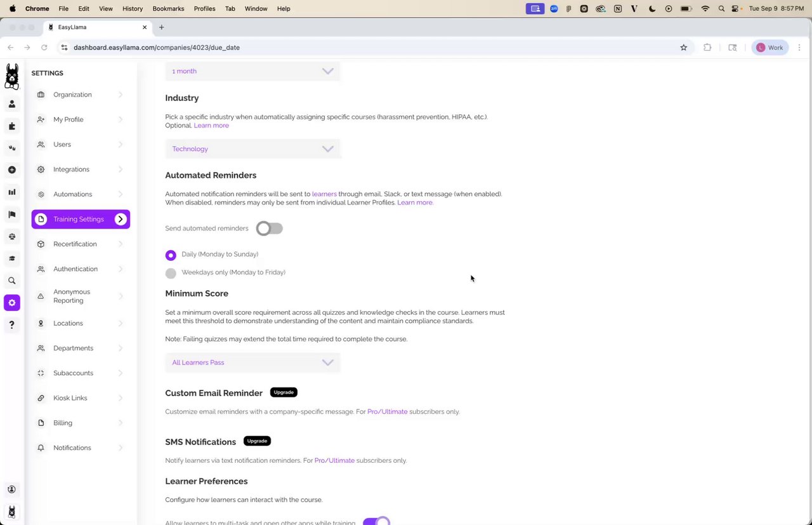This screenshot has height=525, width=812.
Task: Click the Chrome address bar URL
Action: (x=157, y=48)
